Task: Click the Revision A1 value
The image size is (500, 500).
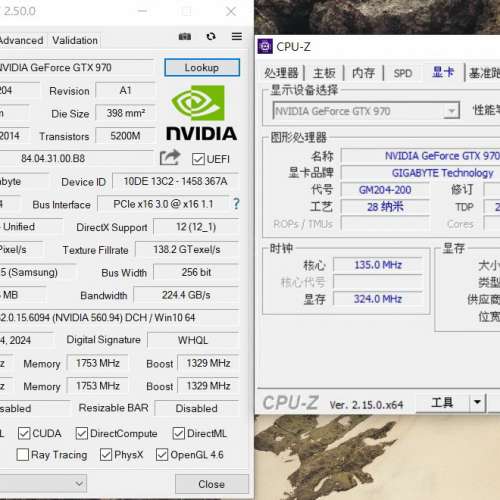Action: click(x=126, y=91)
